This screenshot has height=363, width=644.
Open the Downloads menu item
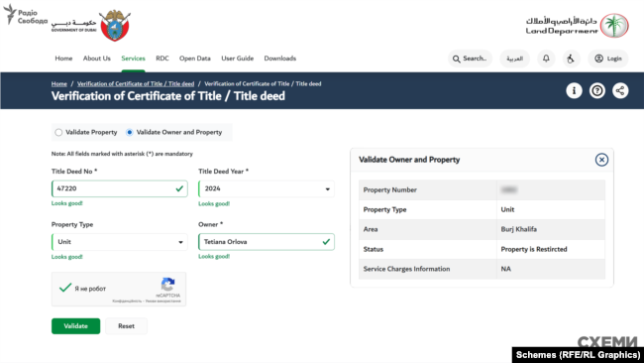pos(280,59)
